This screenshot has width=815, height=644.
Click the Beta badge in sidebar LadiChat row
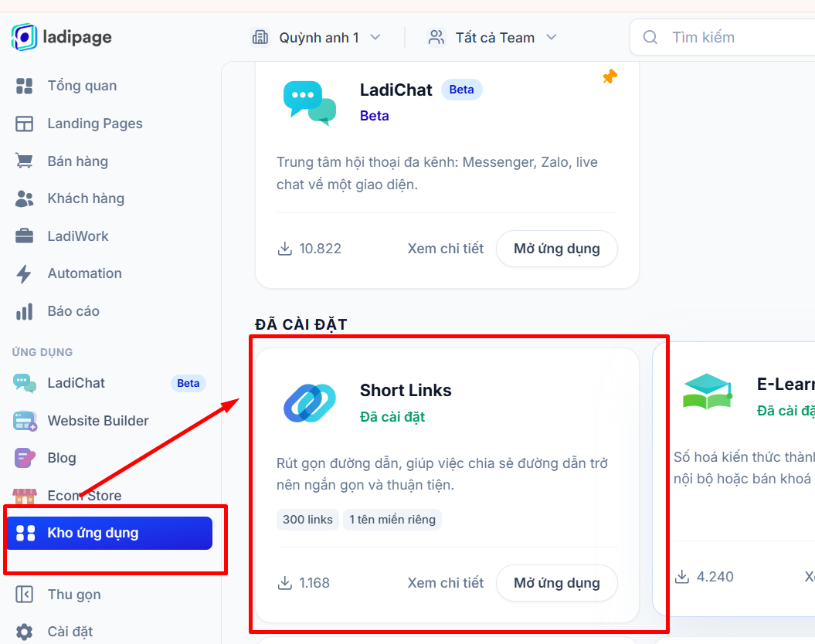tap(188, 383)
